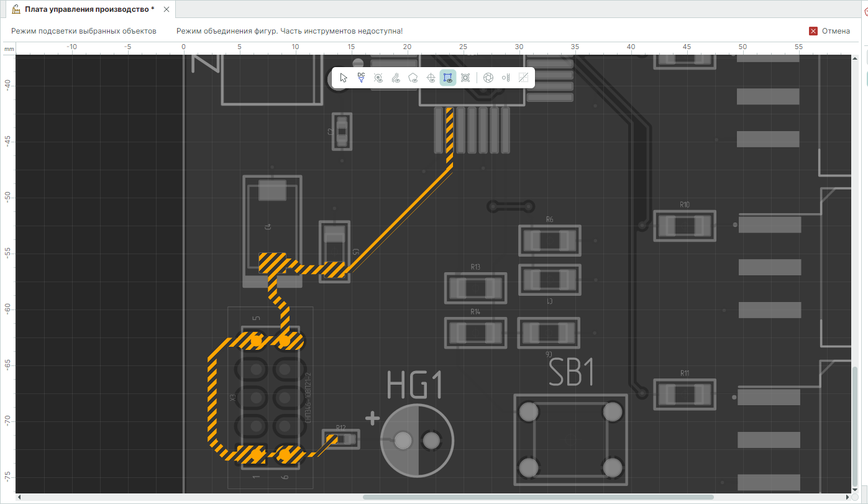868x504 pixels.
Task: Click the crosshair target visibility icon
Action: 431,78
